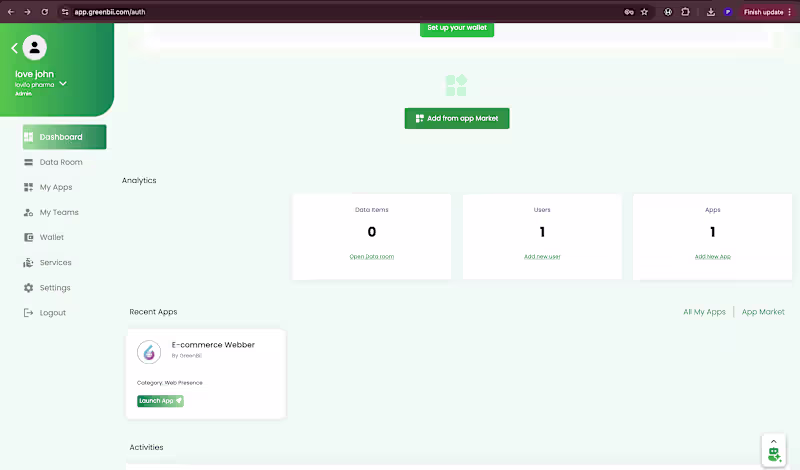Image resolution: width=800 pixels, height=470 pixels.
Task: Open the Dashboard menu item
Action: point(64,137)
